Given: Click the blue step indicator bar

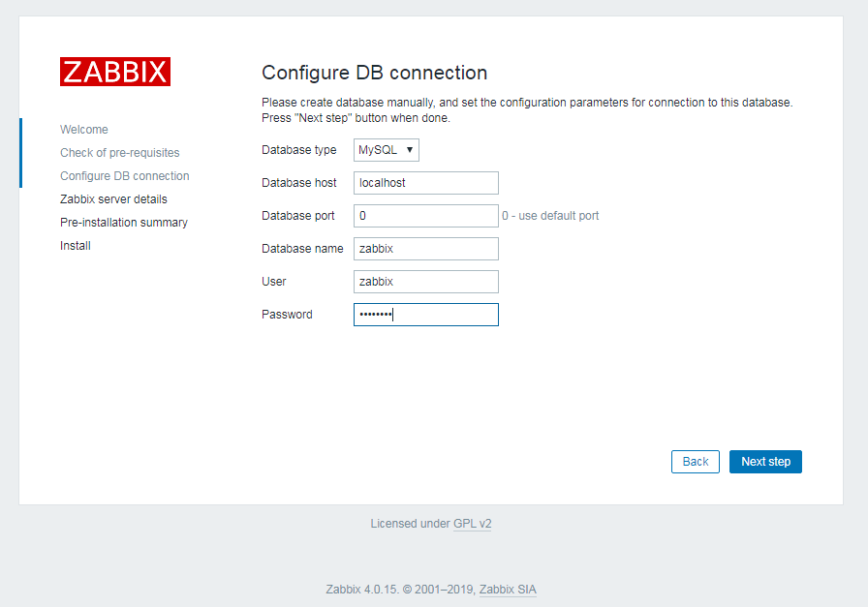Looking at the screenshot, I should click(x=19, y=152).
